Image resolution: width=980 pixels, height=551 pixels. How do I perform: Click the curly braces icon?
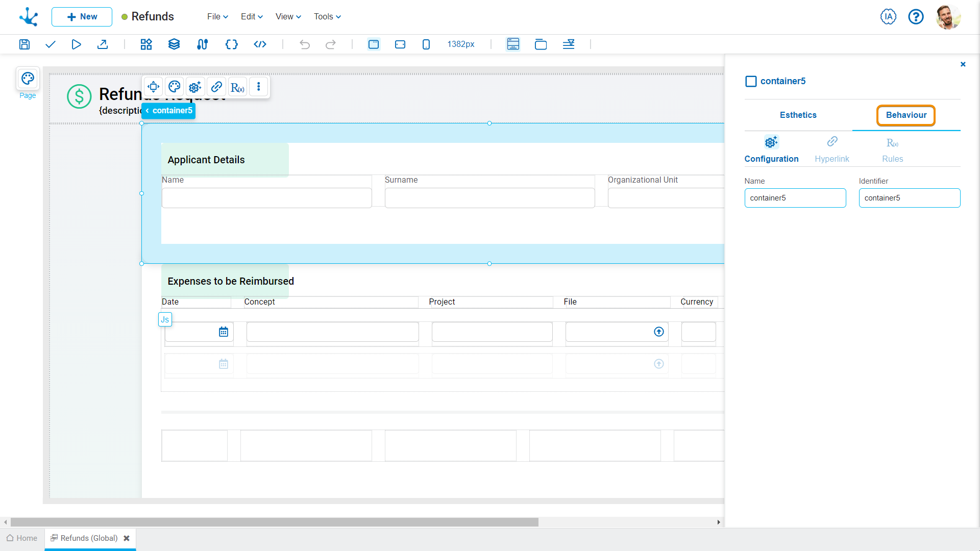231,44
